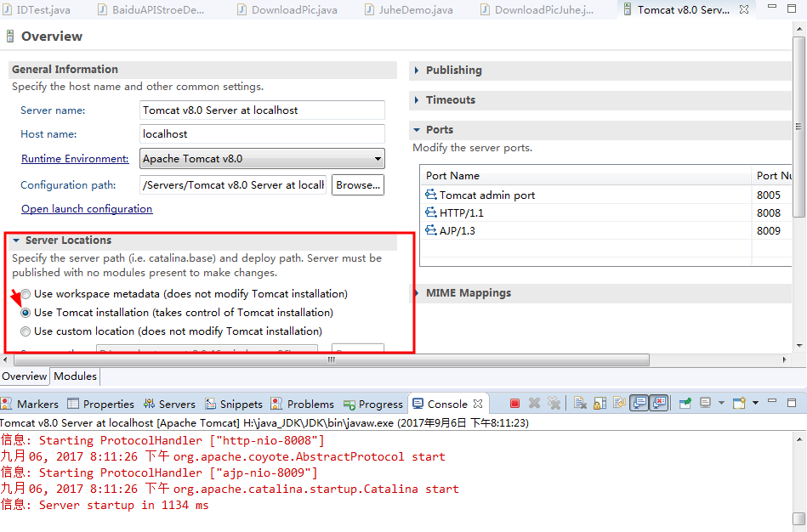Collapse the Server Locations section
The width and height of the screenshot is (807, 532).
point(16,241)
